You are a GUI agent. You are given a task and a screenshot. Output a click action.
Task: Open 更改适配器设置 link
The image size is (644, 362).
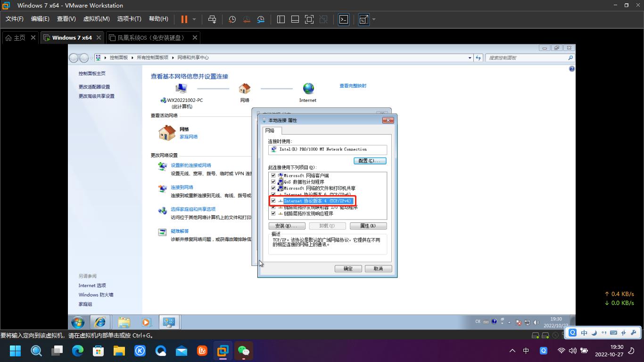point(95,87)
